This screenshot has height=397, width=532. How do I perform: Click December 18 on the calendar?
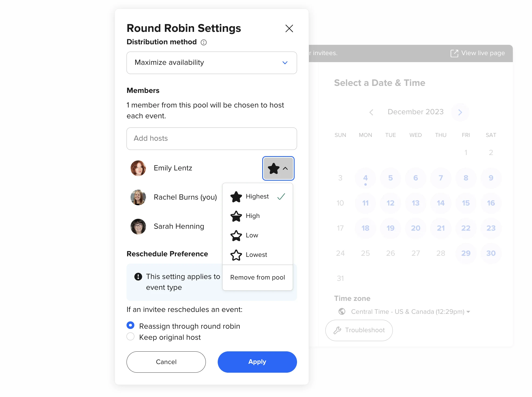(365, 228)
